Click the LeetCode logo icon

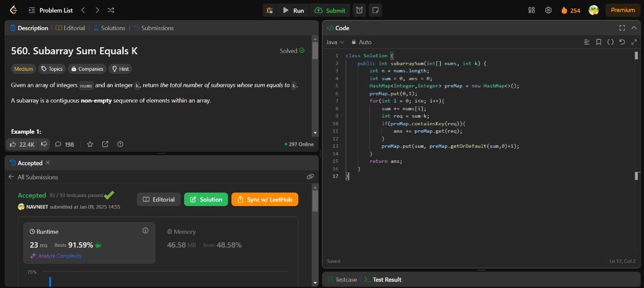(x=13, y=10)
